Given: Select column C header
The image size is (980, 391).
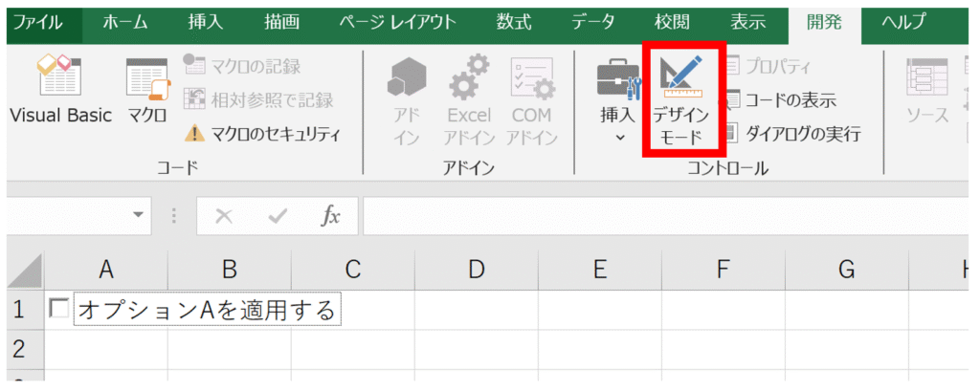Looking at the screenshot, I should tap(352, 270).
